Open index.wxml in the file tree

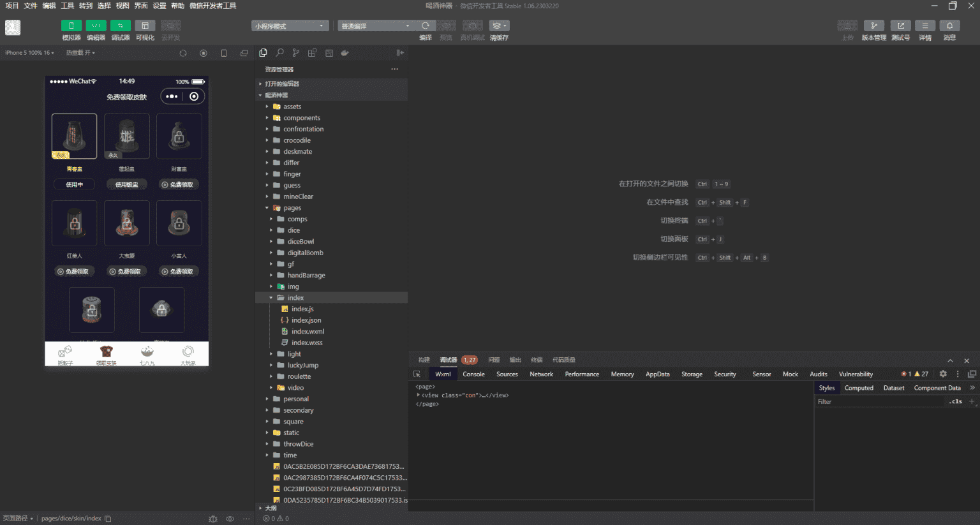pos(308,332)
